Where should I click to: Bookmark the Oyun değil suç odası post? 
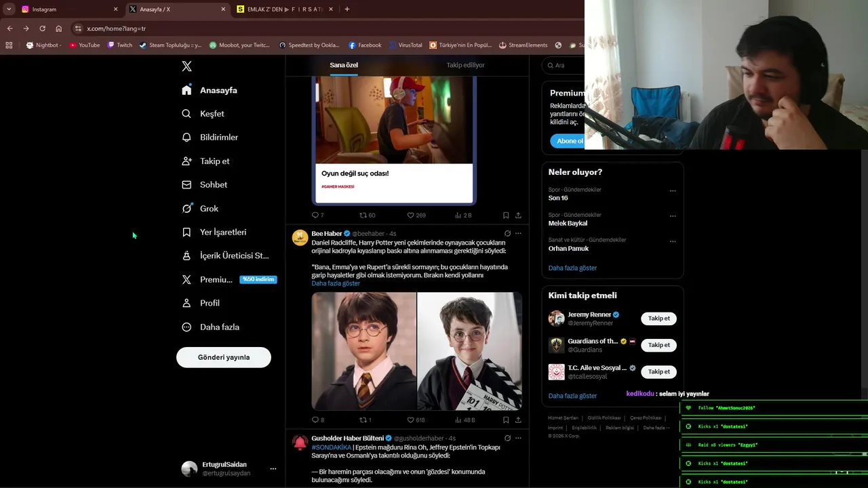(x=506, y=215)
